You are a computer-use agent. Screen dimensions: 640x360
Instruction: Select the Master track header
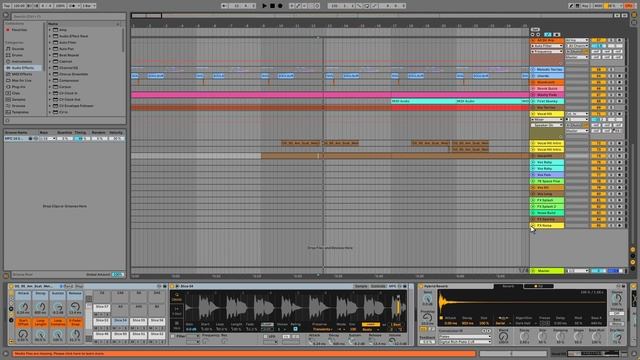point(547,271)
